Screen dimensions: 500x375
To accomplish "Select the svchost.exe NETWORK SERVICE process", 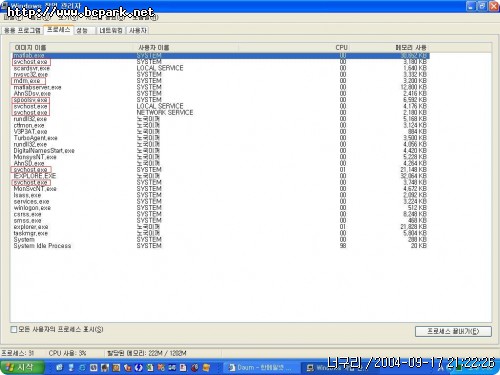I will (x=220, y=113).
